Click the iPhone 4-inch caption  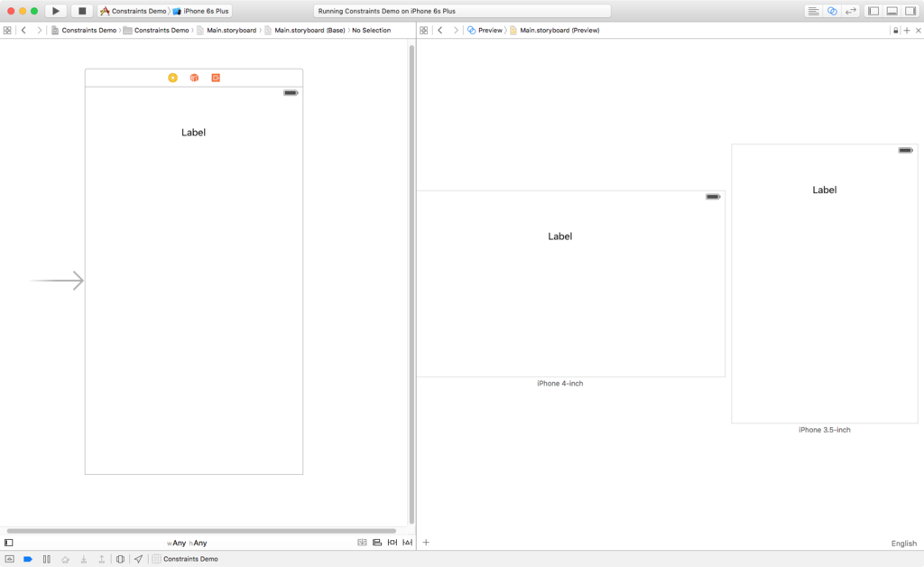(x=559, y=383)
